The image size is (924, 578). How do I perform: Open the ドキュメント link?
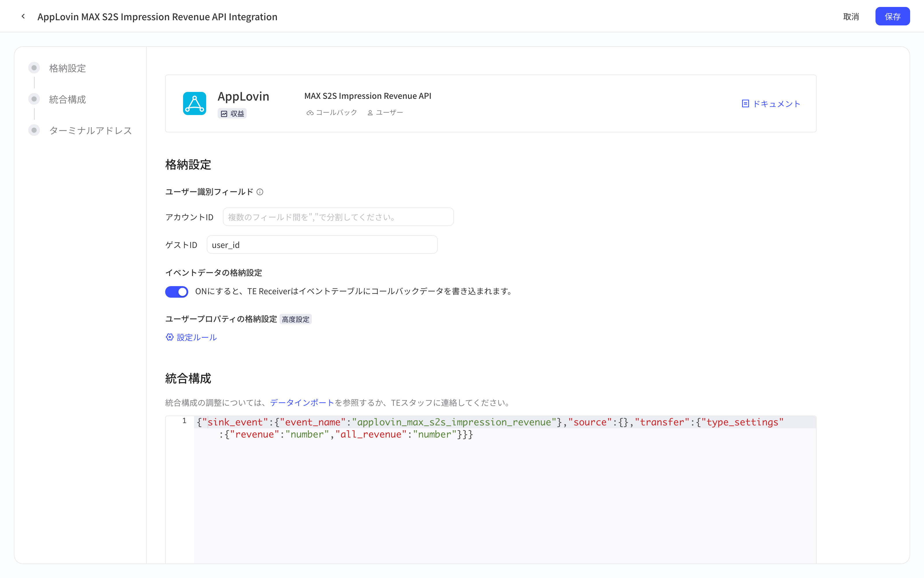pos(776,103)
